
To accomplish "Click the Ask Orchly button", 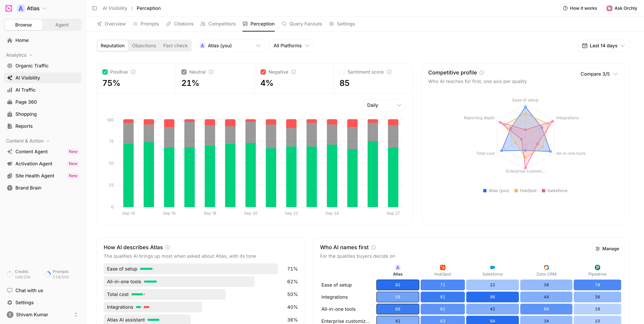I will tap(622, 8).
